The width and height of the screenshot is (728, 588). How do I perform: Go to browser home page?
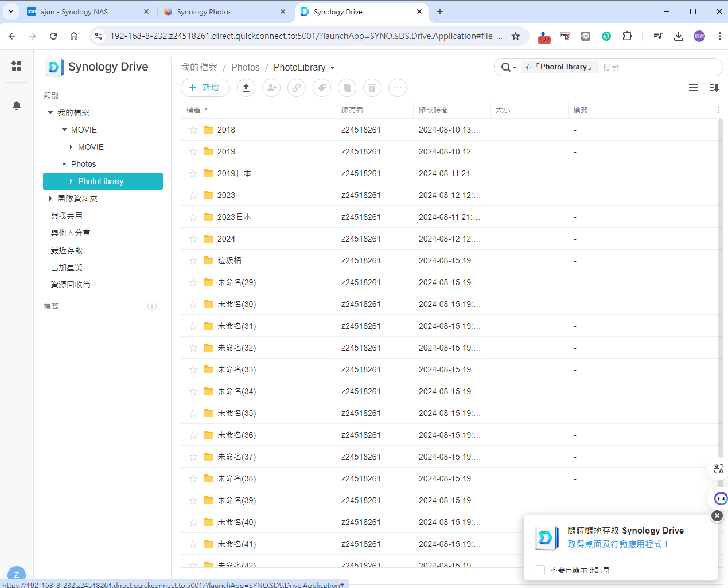(x=74, y=36)
